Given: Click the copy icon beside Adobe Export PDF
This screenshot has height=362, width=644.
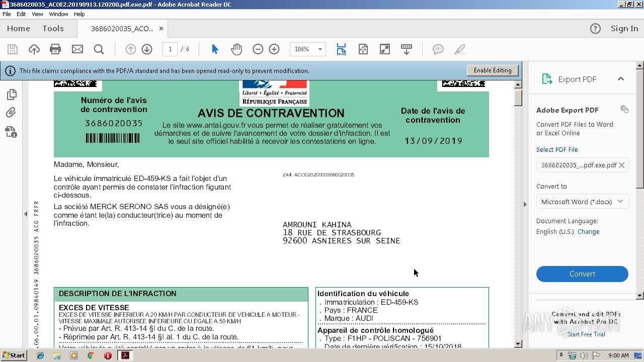Looking at the screenshot, I should pyautogui.click(x=624, y=109).
